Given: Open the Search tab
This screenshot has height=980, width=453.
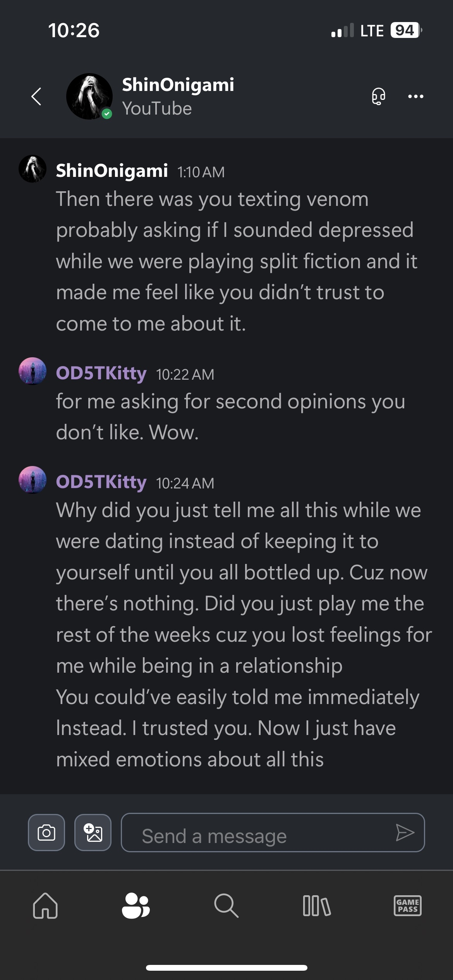Looking at the screenshot, I should pos(226,906).
